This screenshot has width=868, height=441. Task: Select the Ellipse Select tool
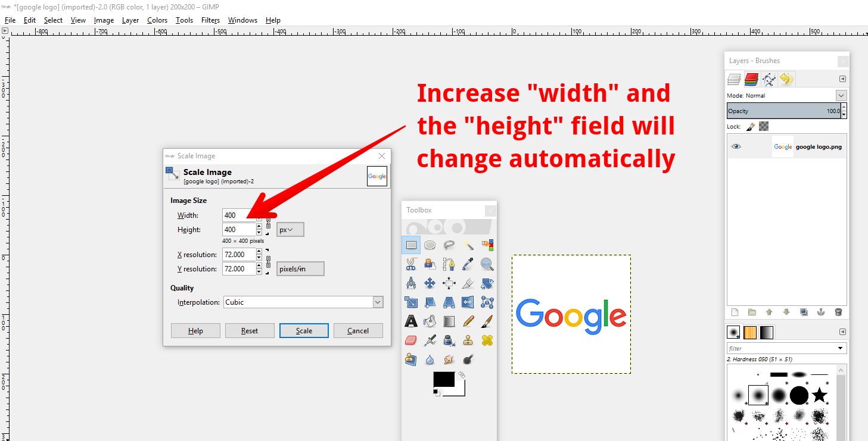pyautogui.click(x=430, y=245)
